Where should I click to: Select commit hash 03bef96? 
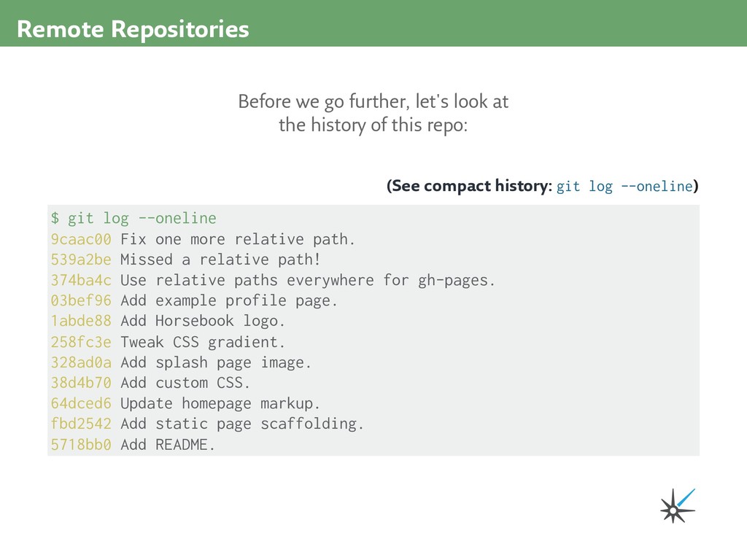click(x=81, y=300)
